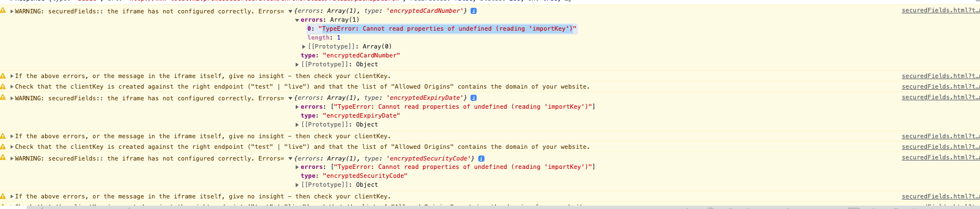
Task: Click the warning icon on the encryptedCardNumber warning row
Action: pyautogui.click(x=3, y=11)
